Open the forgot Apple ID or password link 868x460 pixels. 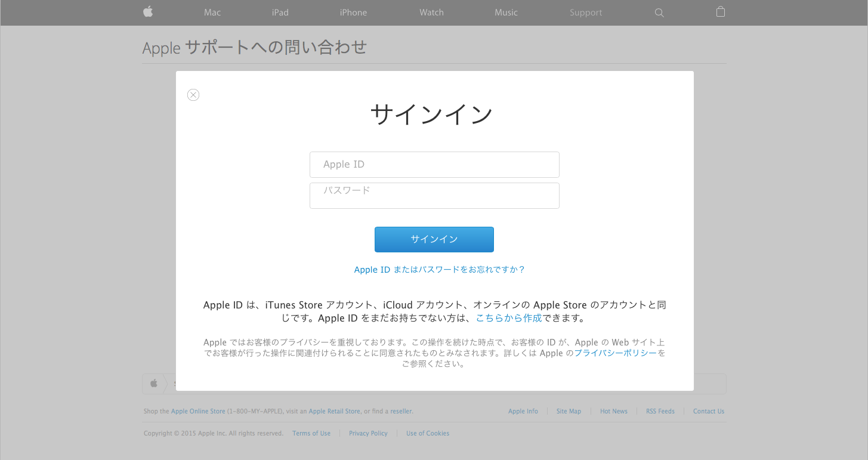[440, 270]
